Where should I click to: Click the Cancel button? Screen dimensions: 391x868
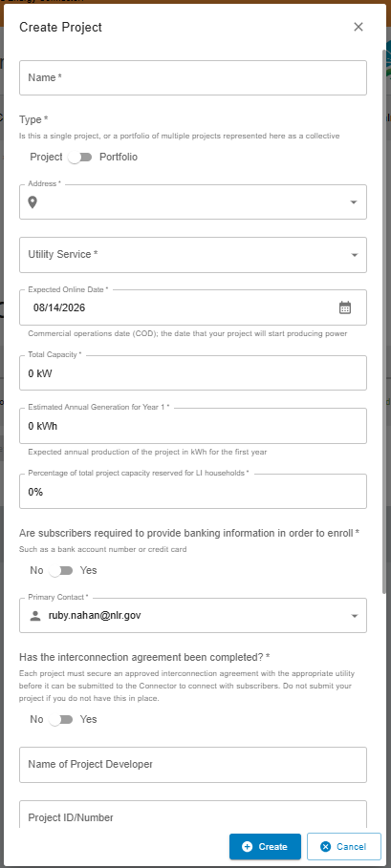[x=344, y=846]
